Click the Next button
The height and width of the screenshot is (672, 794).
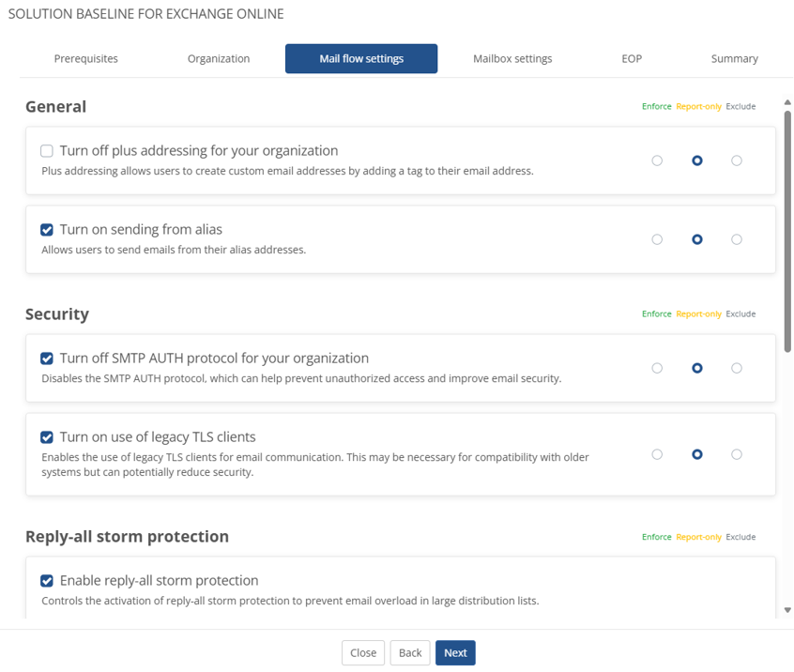click(x=455, y=653)
